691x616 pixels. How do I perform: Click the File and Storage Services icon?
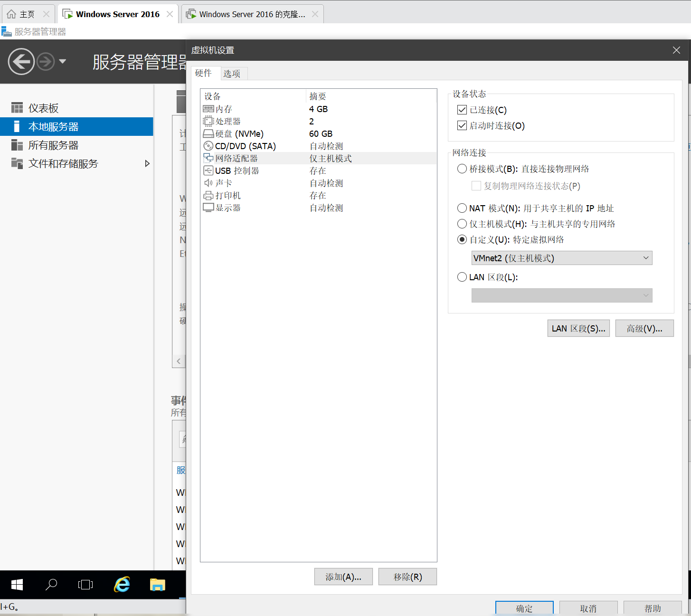17,163
